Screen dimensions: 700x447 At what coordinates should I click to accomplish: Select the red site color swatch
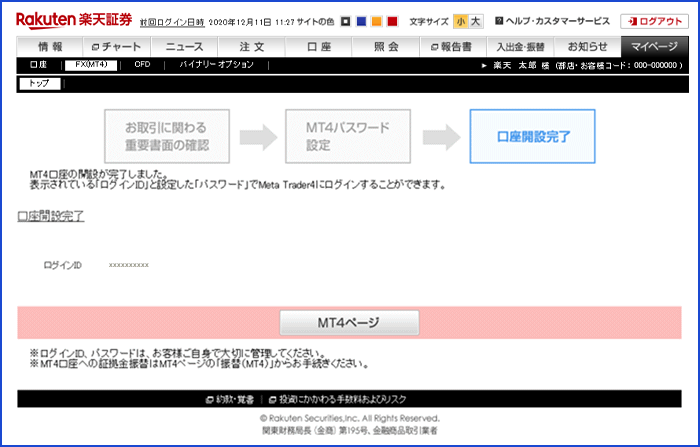pos(392,21)
